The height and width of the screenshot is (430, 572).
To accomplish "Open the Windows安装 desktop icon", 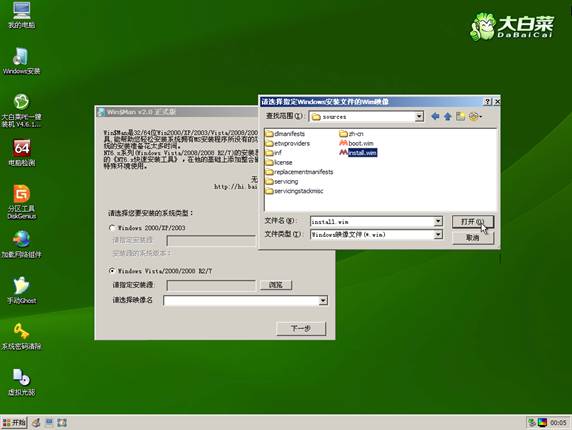I will point(21,61).
